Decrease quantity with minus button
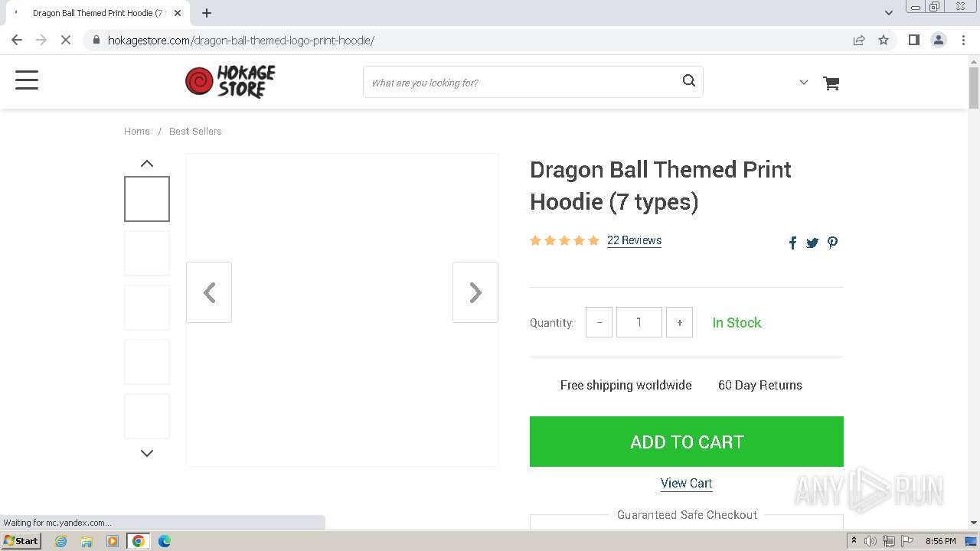This screenshot has width=980, height=551. tap(599, 322)
